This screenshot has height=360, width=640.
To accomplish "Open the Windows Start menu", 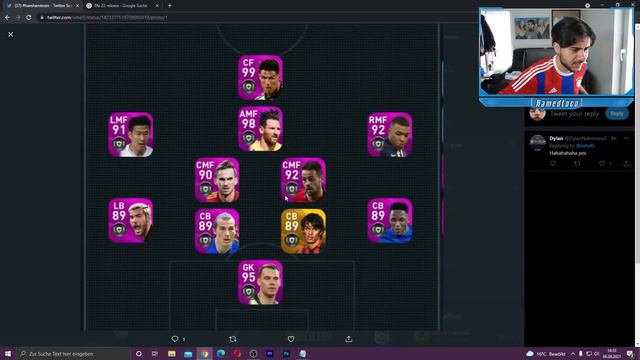I will click(x=8, y=353).
